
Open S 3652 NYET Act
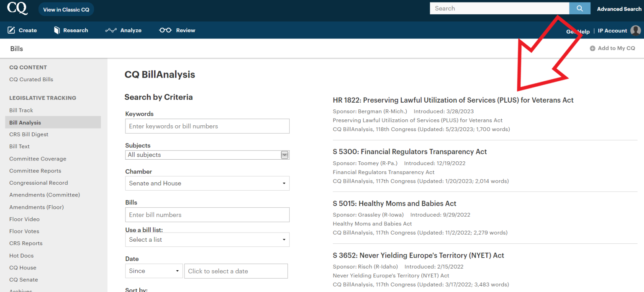(x=418, y=256)
